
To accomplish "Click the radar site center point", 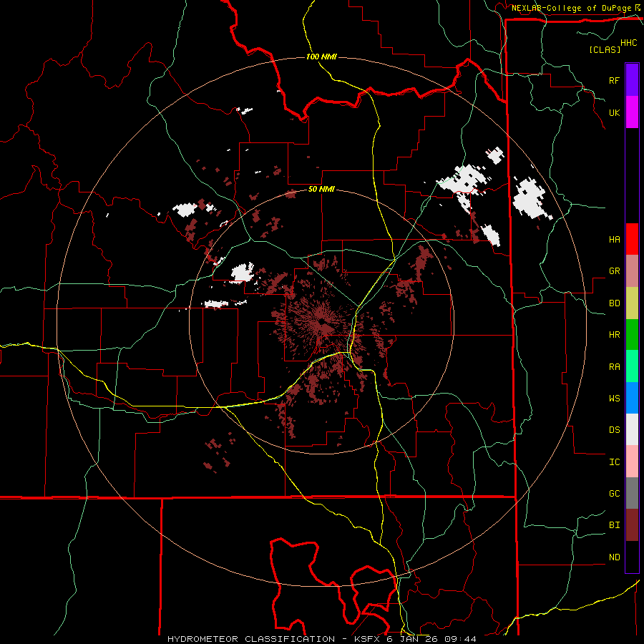I will point(321,321).
